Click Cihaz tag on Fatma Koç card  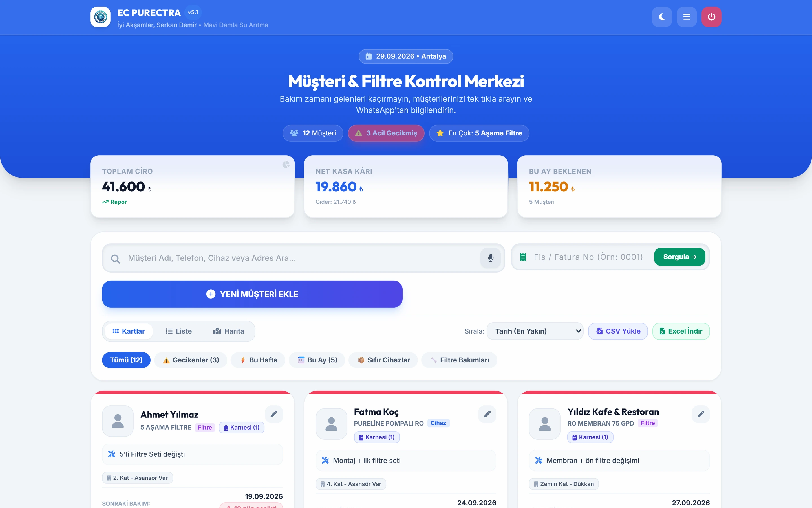coord(438,423)
